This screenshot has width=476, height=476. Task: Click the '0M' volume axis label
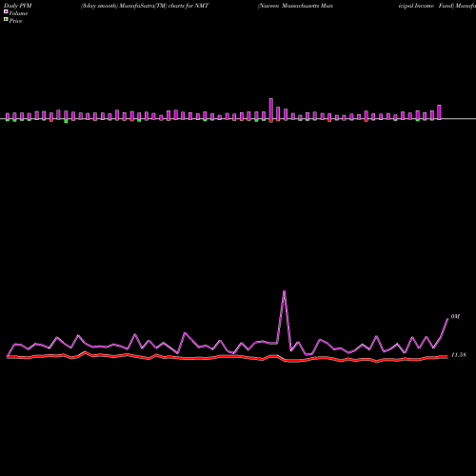455,317
